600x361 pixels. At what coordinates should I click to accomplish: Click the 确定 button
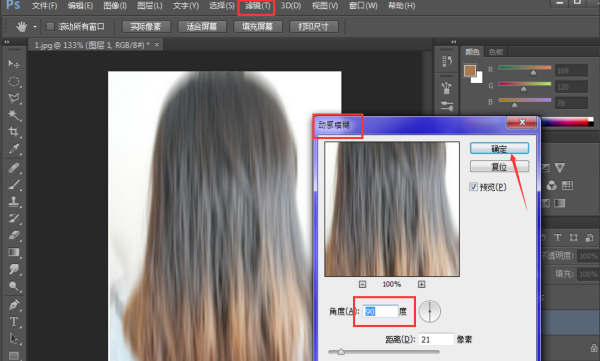pyautogui.click(x=499, y=149)
